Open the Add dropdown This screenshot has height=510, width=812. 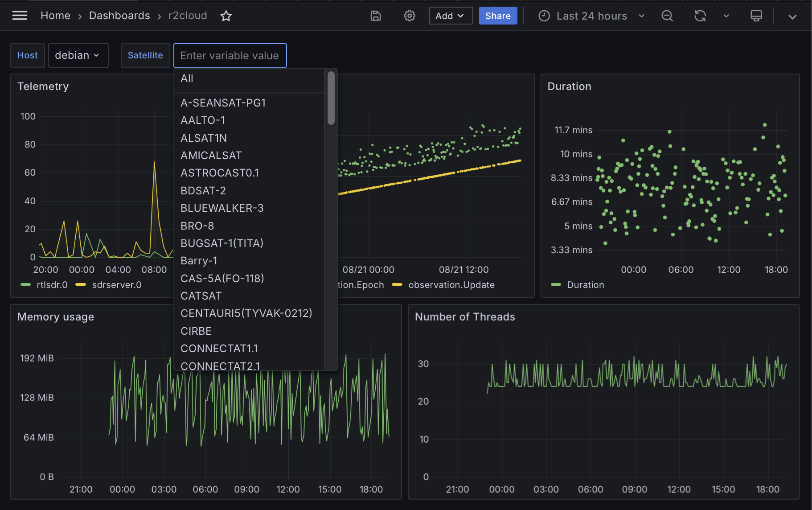[x=451, y=16]
